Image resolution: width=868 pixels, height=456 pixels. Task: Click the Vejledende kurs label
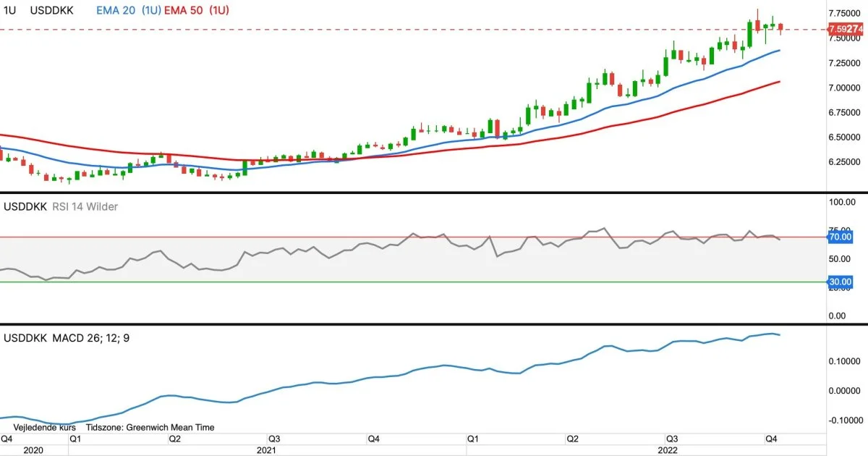44,428
